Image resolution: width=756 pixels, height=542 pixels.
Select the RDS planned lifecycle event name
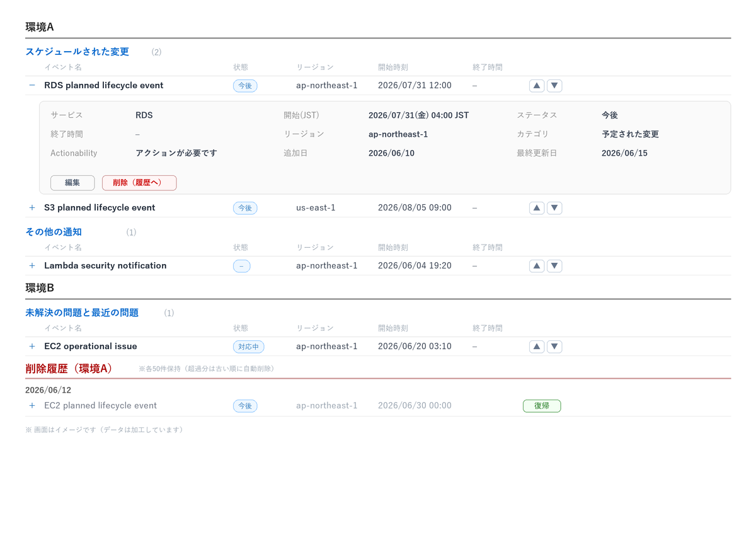click(104, 85)
